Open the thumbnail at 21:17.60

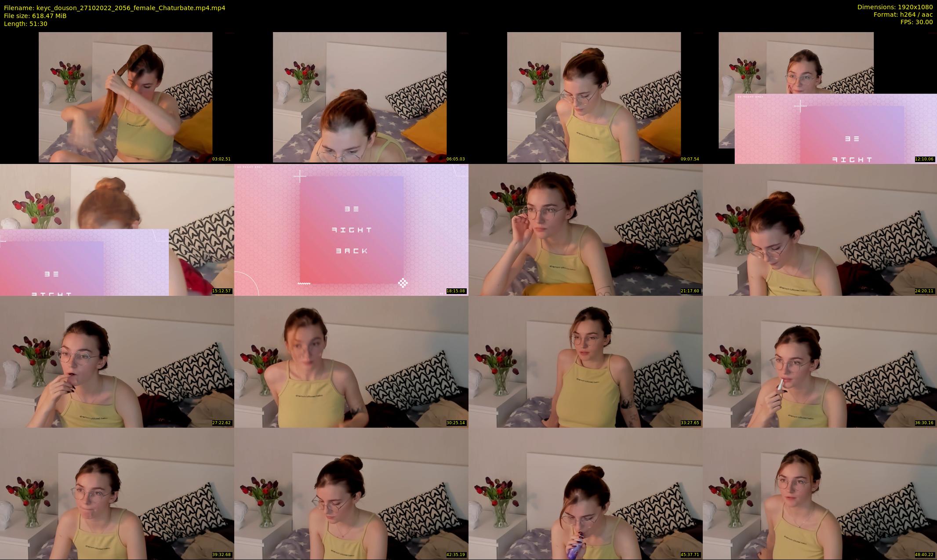(x=585, y=229)
